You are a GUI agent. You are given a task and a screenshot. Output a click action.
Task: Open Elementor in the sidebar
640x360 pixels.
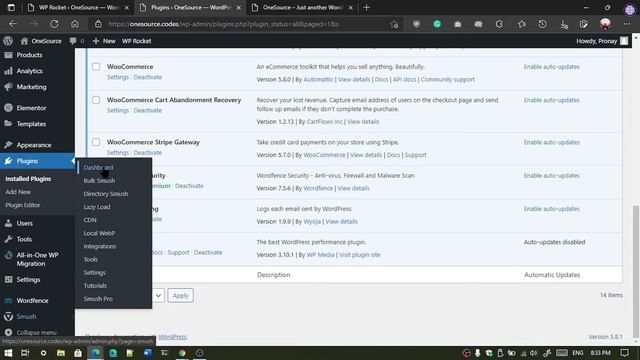click(x=31, y=108)
